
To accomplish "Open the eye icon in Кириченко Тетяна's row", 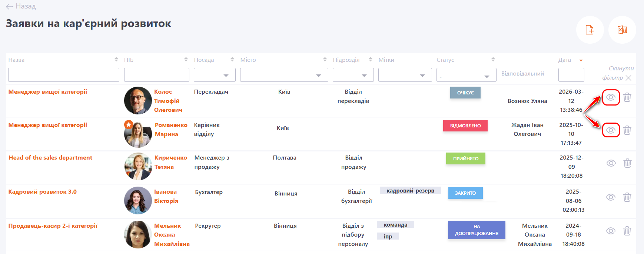I will (x=611, y=163).
